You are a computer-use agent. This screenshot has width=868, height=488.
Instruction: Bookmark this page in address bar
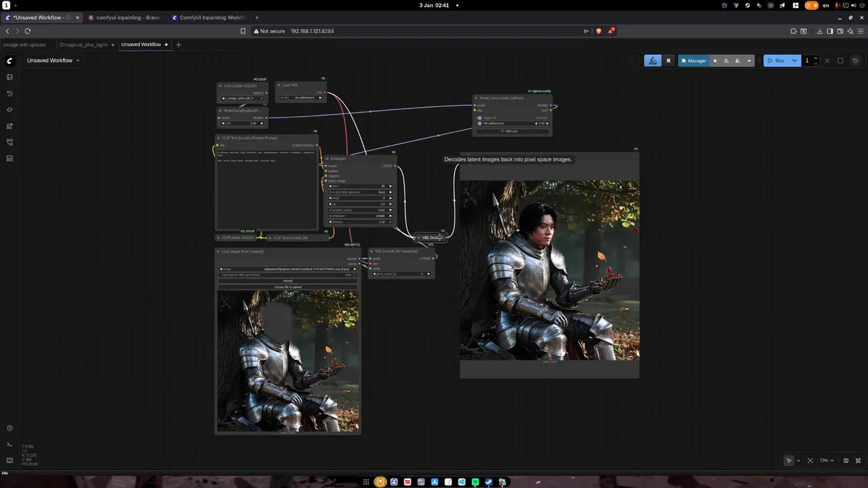(243, 31)
